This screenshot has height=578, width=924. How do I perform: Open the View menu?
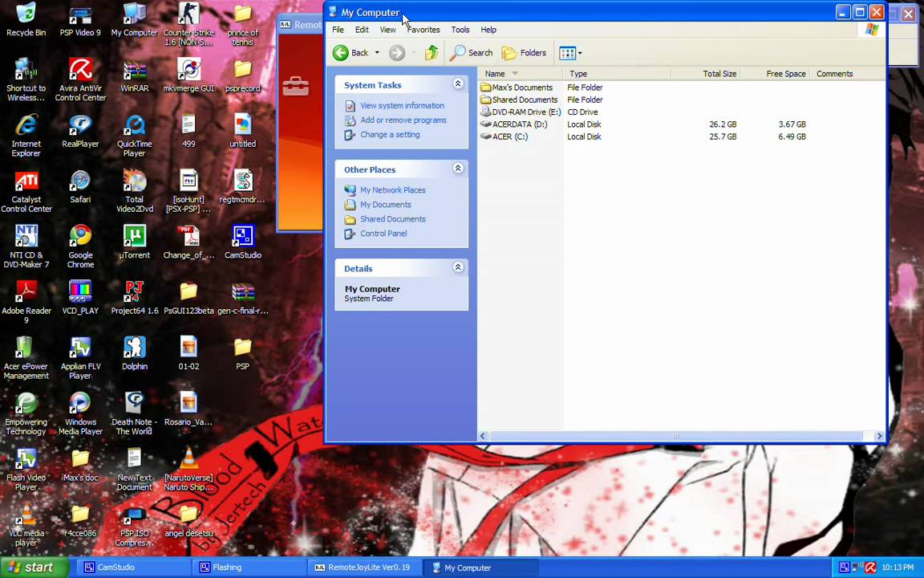[x=387, y=30]
